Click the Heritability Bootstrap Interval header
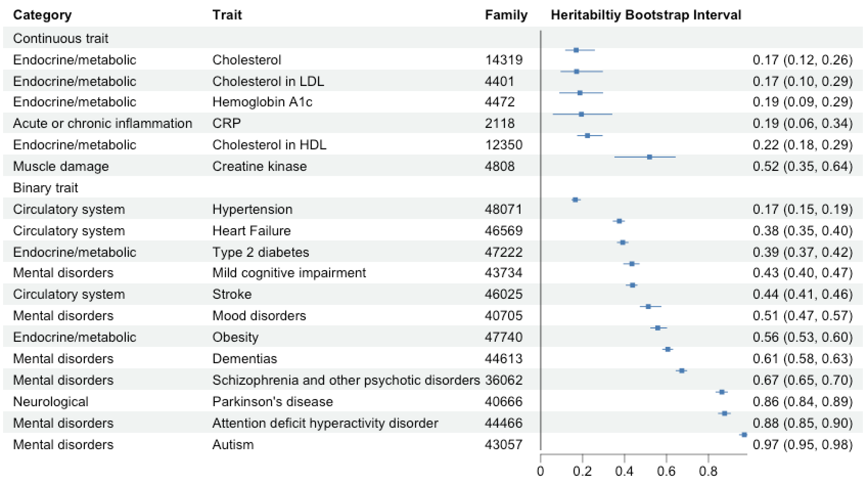Screen dimensions: 868x485 [x=646, y=15]
